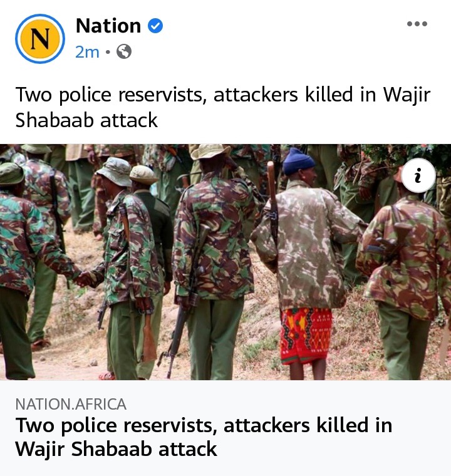Viewport: 451px width, 476px height.
Task: Tap the info icon on the article image
Action: click(x=418, y=175)
